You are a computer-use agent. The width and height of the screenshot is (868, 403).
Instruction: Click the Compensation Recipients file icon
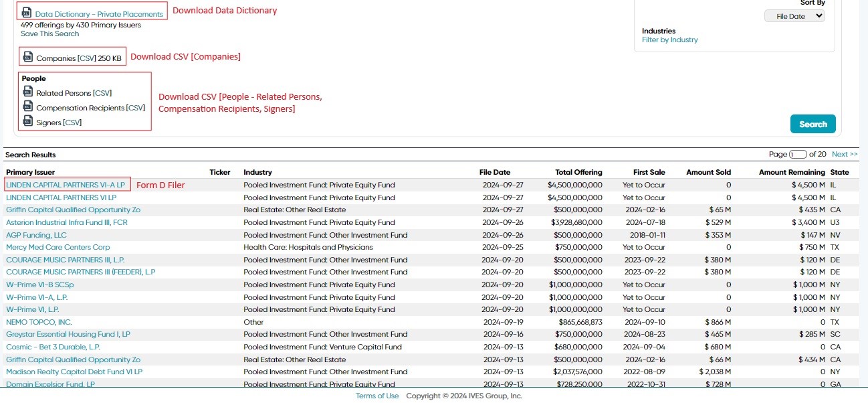[x=27, y=106]
